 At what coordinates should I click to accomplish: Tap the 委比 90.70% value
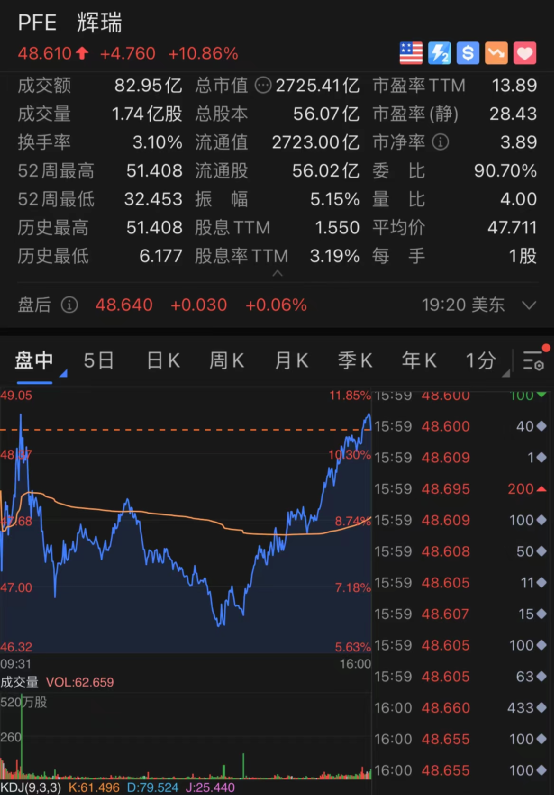(505, 171)
